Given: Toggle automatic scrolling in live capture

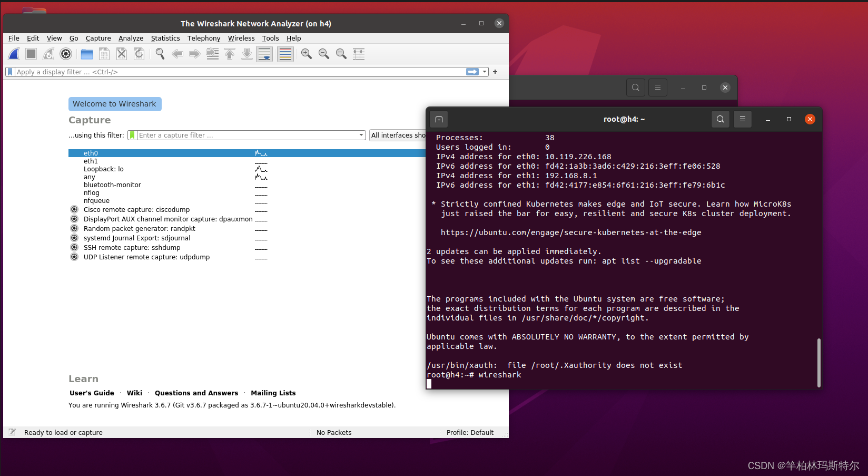Looking at the screenshot, I should point(264,54).
